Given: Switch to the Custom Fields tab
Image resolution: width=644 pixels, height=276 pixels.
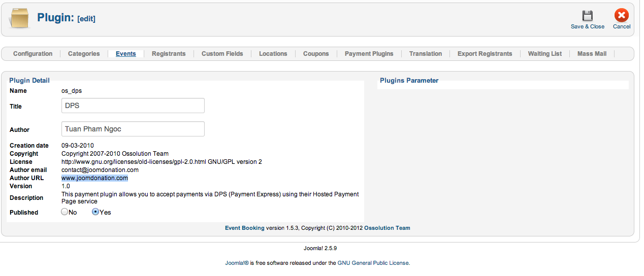Looking at the screenshot, I should pyautogui.click(x=222, y=54).
